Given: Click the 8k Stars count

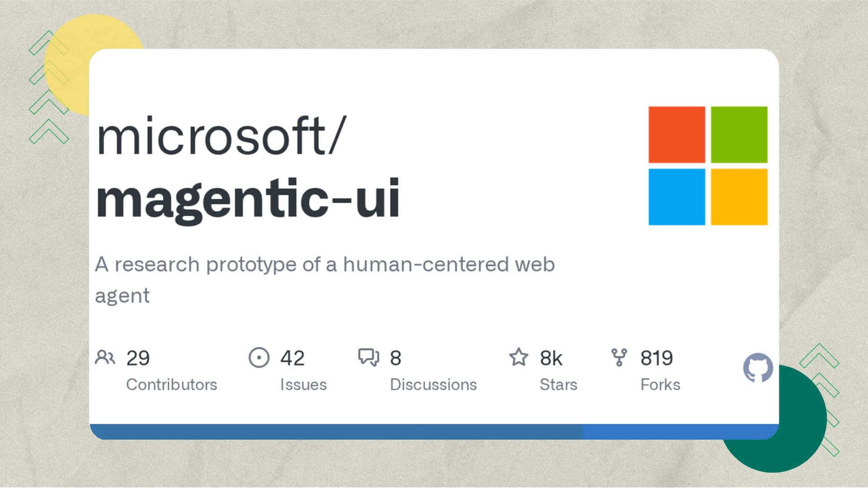Looking at the screenshot, I should 551,358.
